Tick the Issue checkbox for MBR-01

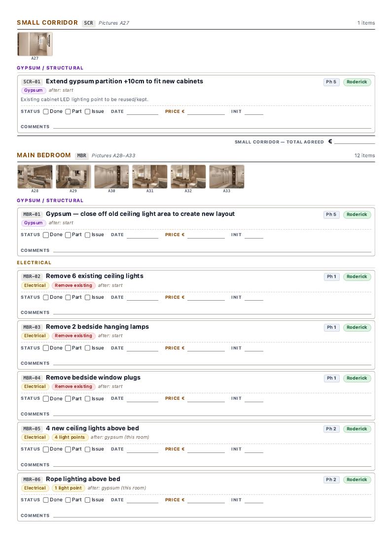point(88,235)
